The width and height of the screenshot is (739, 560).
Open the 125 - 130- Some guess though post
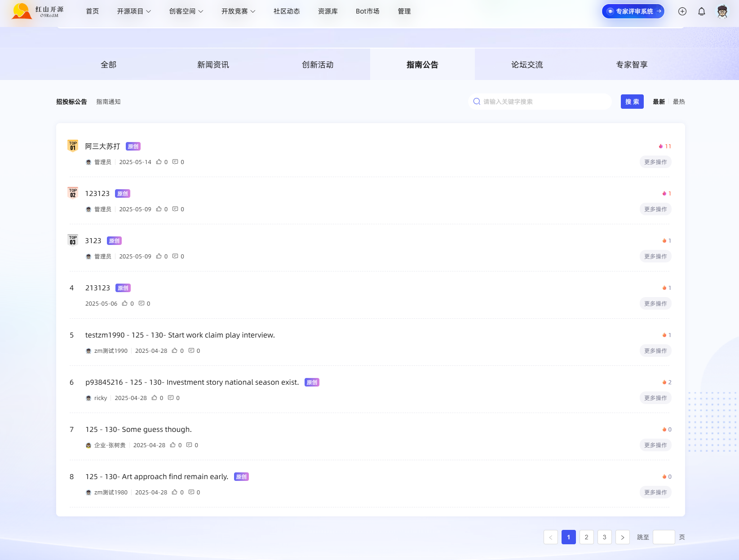click(138, 429)
